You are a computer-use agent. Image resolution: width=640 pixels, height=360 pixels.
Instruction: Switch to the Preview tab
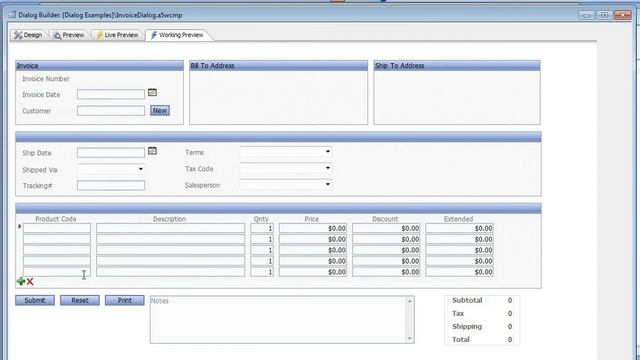pyautogui.click(x=69, y=35)
